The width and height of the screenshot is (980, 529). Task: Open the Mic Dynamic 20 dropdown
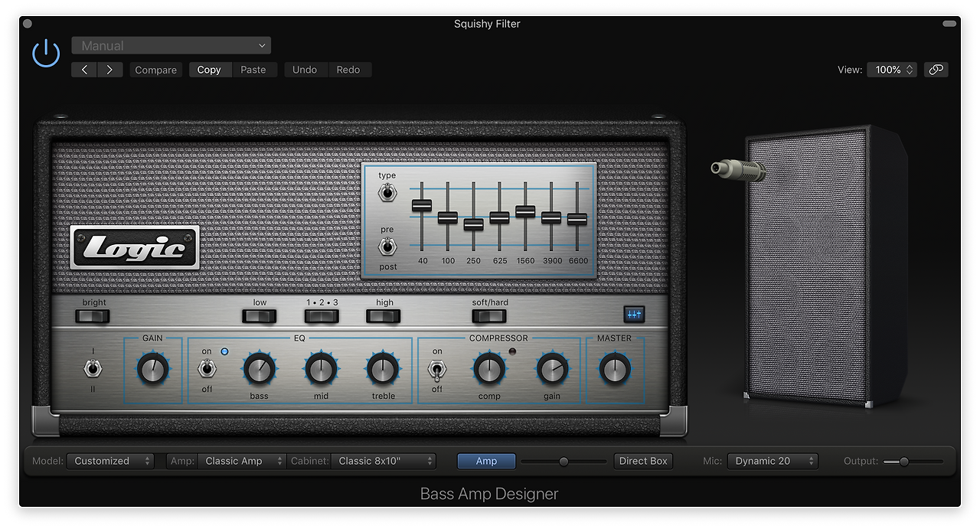pos(773,461)
